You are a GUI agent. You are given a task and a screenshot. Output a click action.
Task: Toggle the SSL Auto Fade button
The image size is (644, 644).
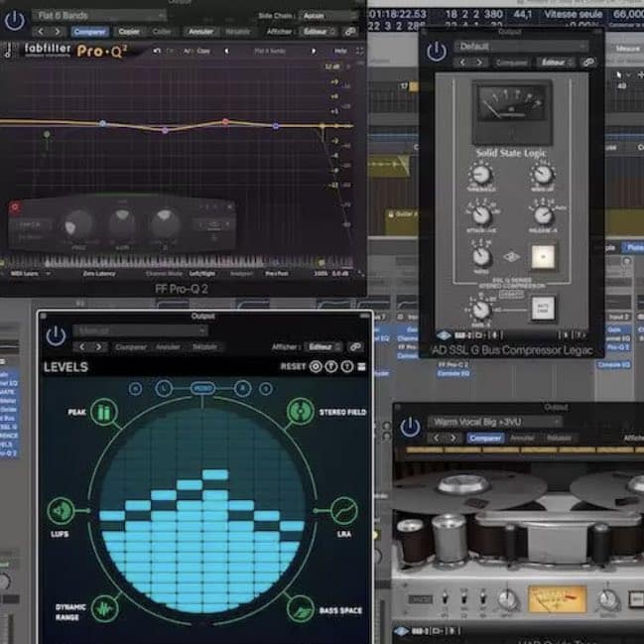point(543,309)
